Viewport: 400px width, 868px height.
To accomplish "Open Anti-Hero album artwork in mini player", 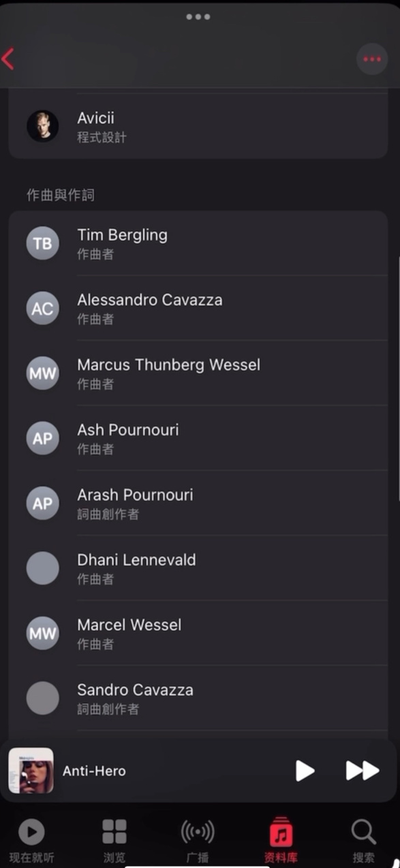I will point(31,771).
